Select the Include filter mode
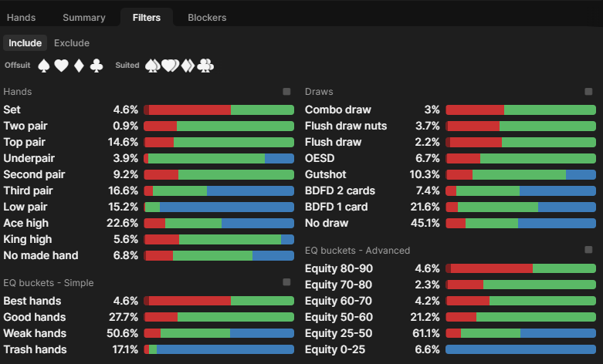This screenshot has width=603, height=364. coord(25,43)
